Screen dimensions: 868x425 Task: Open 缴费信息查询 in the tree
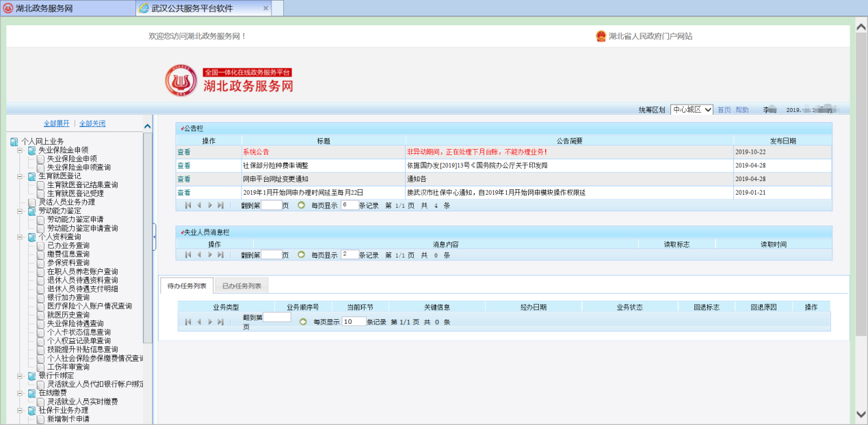click(68, 254)
